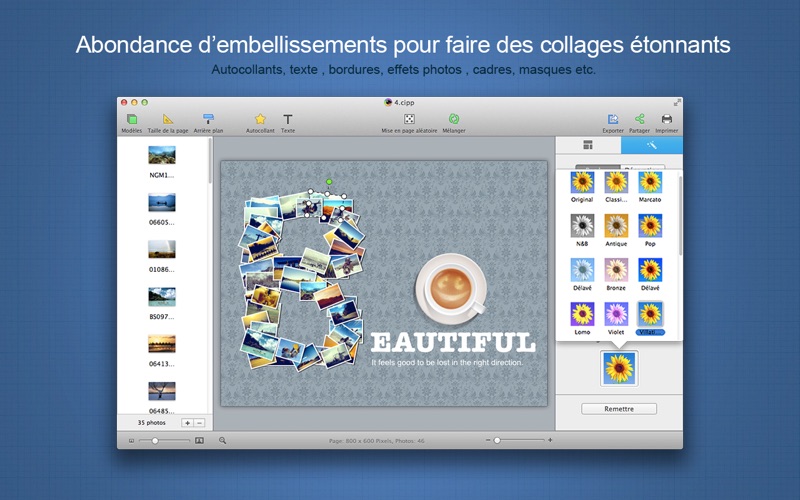The image size is (800, 500).
Task: Select the Original photo filter
Action: pos(582,187)
